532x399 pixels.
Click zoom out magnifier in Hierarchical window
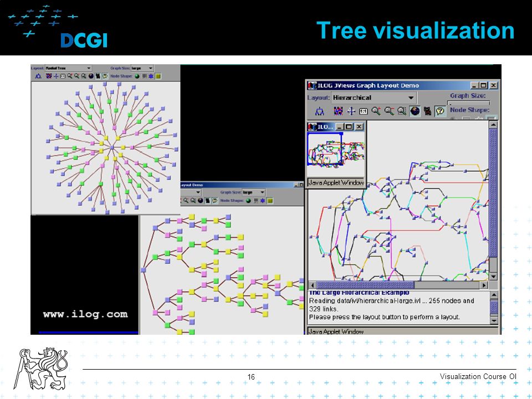(389, 111)
